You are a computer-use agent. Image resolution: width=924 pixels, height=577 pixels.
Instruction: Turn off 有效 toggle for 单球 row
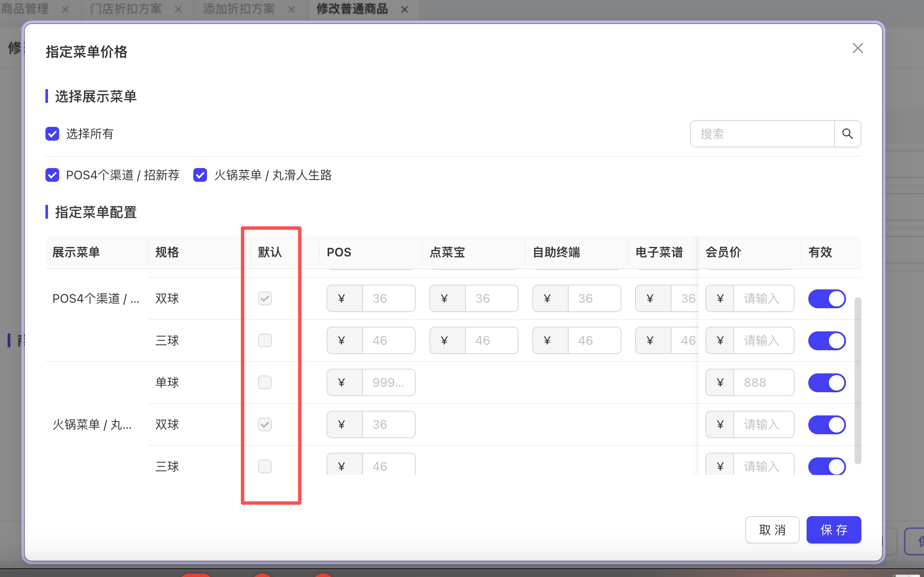click(x=827, y=382)
